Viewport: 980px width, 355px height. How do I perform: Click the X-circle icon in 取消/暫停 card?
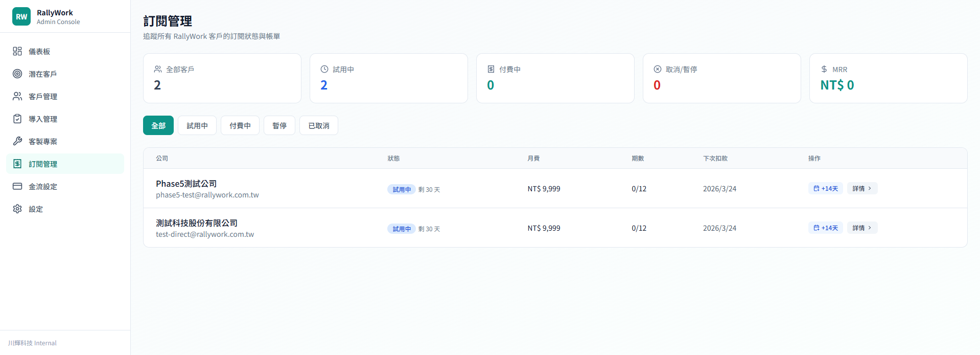coord(658,69)
